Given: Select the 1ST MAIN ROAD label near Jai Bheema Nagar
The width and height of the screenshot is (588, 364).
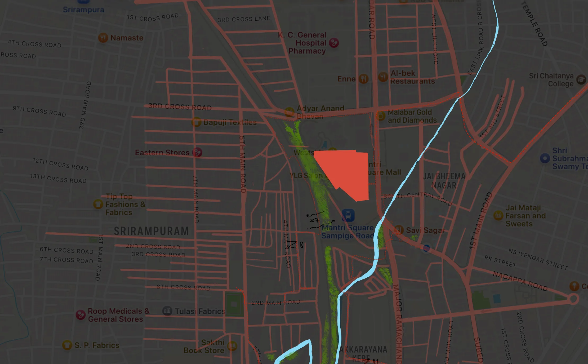Looking at the screenshot, I should [x=481, y=221].
